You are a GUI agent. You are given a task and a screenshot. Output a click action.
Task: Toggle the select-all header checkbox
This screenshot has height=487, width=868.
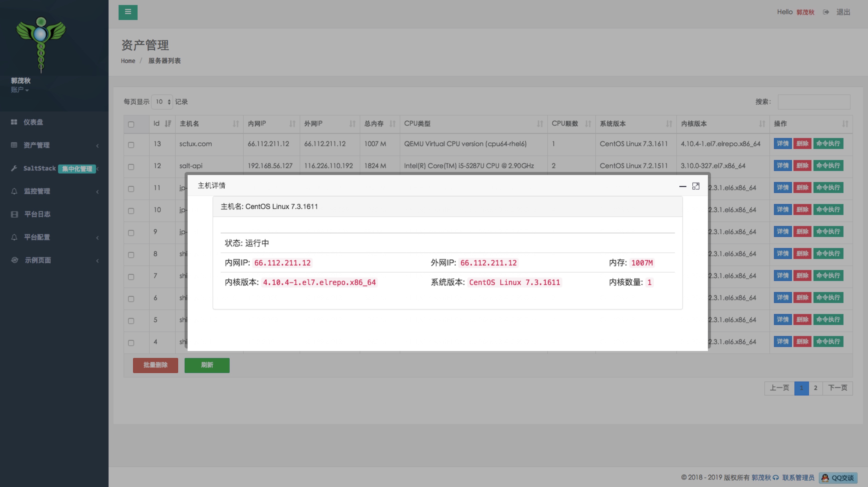coord(131,124)
